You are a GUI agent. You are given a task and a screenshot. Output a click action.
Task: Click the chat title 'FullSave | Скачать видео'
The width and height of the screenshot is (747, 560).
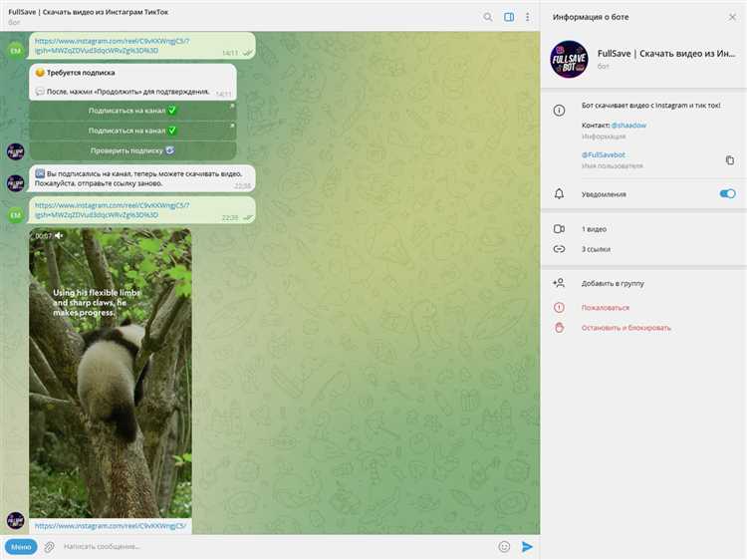88,12
